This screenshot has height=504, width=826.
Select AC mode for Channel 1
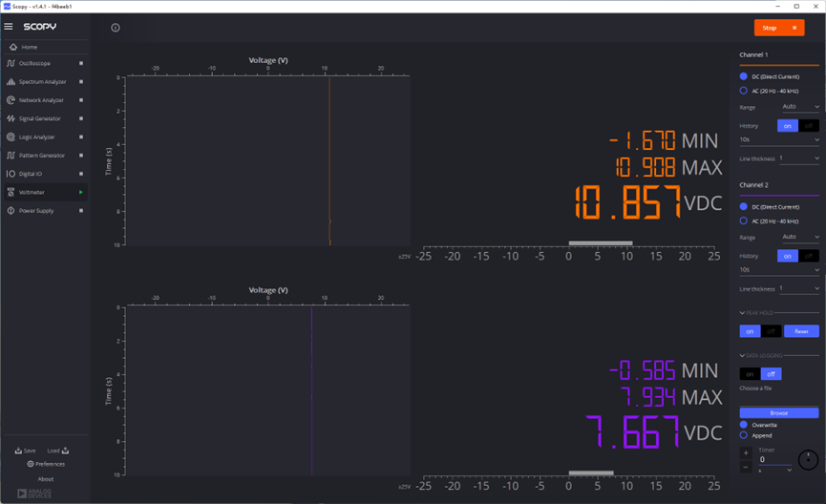coord(743,91)
